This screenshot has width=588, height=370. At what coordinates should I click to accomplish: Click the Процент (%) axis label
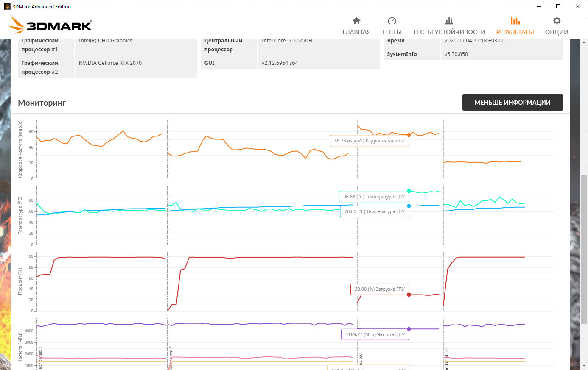20,281
